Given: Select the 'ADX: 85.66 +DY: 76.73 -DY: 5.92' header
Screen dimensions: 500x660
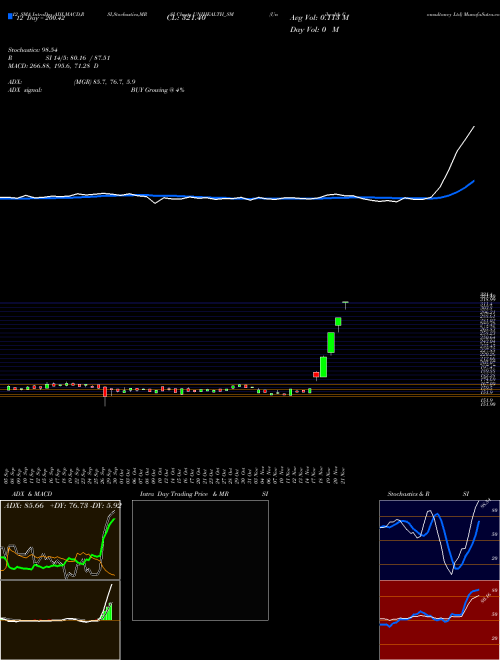Looking at the screenshot, I should pyautogui.click(x=62, y=506).
